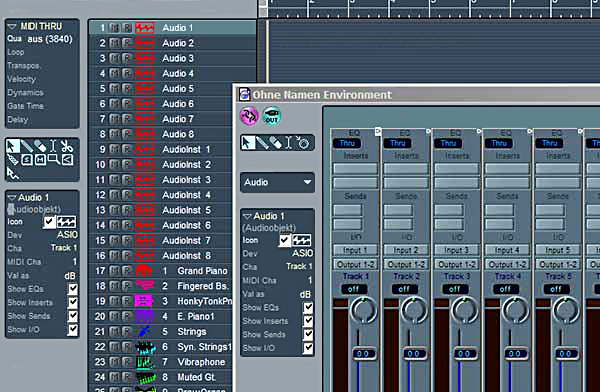600x392 pixels.
Task: Click the Thru EQ button on Track 5
Action: tap(549, 143)
